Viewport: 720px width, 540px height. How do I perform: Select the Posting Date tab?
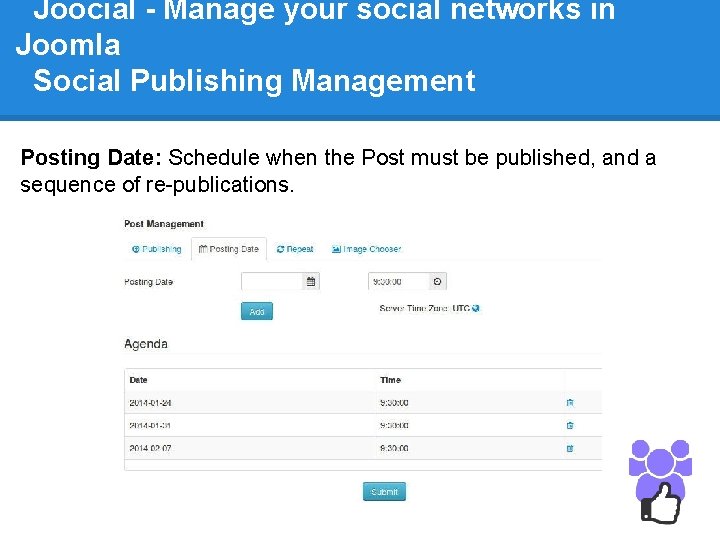tap(229, 249)
